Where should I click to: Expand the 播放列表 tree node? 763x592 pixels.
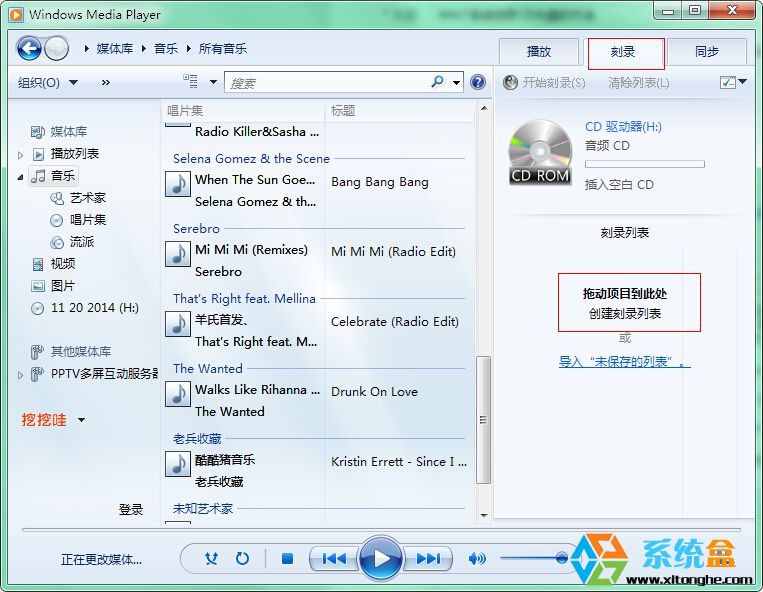(21, 155)
